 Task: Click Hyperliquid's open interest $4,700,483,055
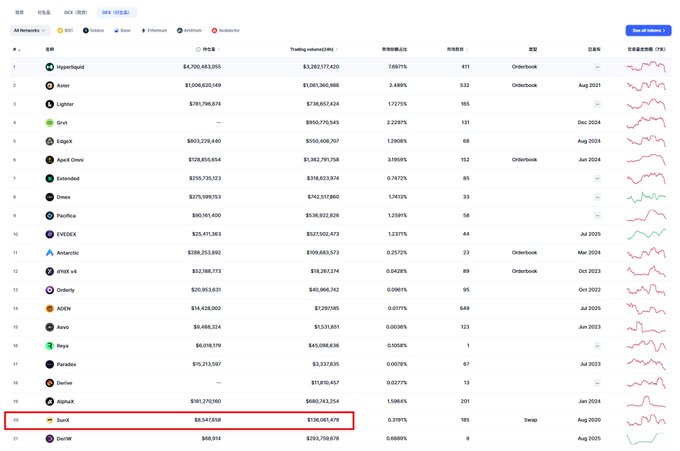pos(202,67)
